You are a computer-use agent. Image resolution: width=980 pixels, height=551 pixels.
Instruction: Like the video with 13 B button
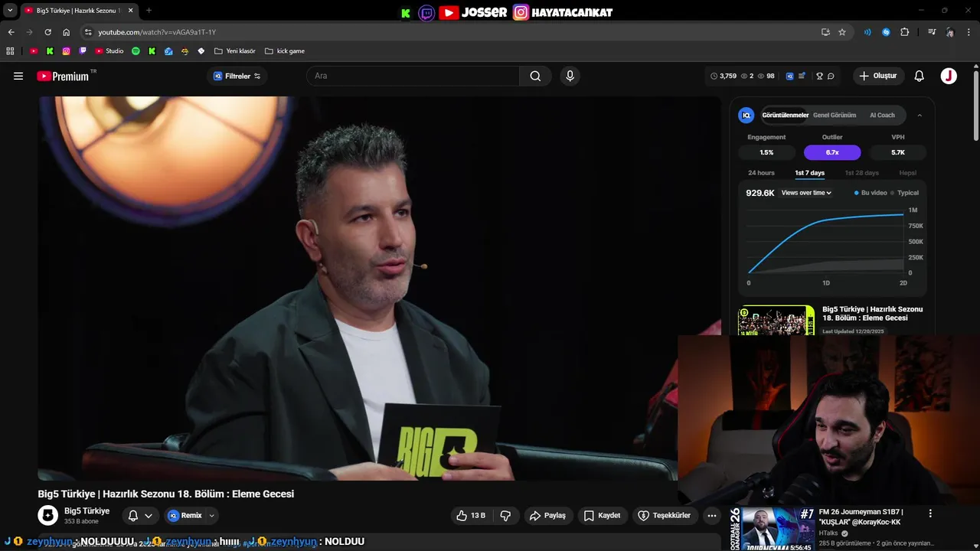coord(471,516)
